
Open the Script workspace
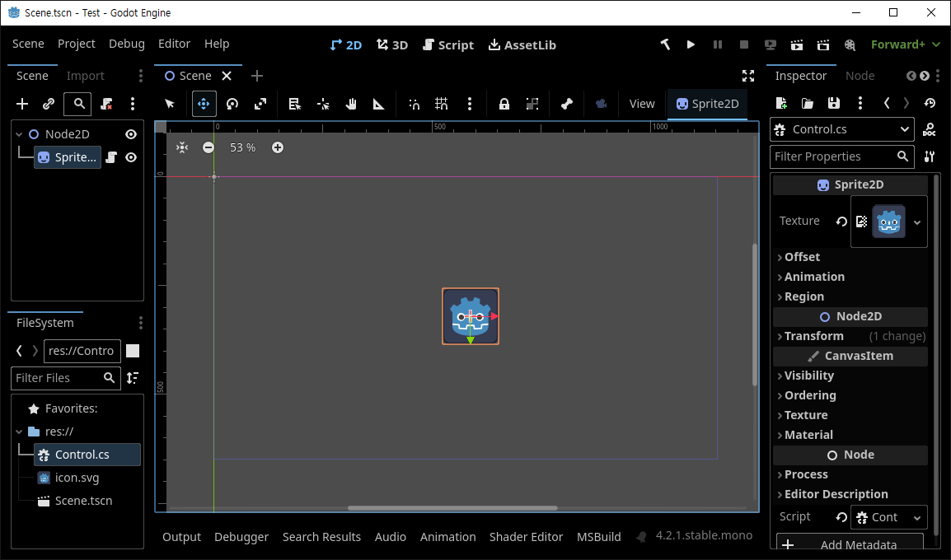[448, 44]
